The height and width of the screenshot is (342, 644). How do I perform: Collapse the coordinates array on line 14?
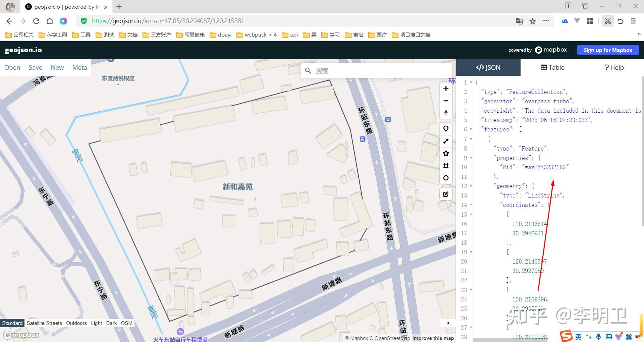pyautogui.click(x=471, y=205)
